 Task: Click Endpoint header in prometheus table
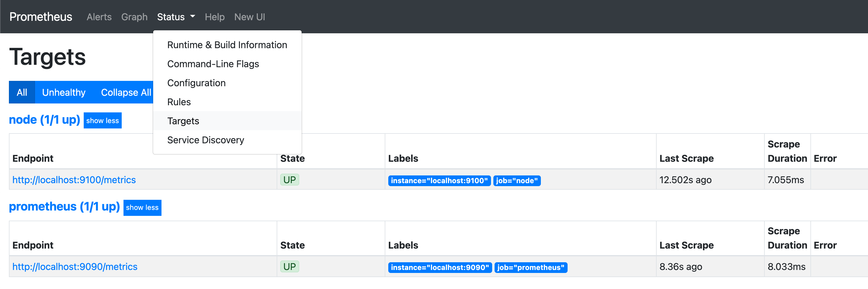pos(33,245)
